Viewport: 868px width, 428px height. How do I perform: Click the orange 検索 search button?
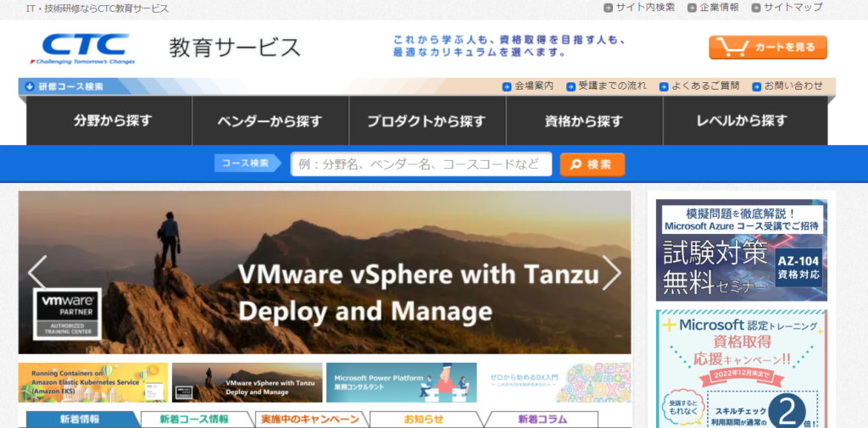tap(593, 164)
